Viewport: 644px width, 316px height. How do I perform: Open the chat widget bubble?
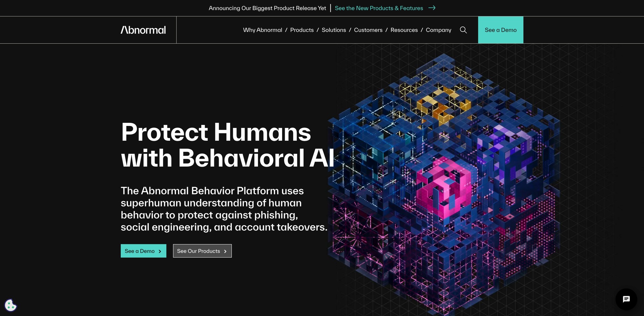(x=626, y=299)
